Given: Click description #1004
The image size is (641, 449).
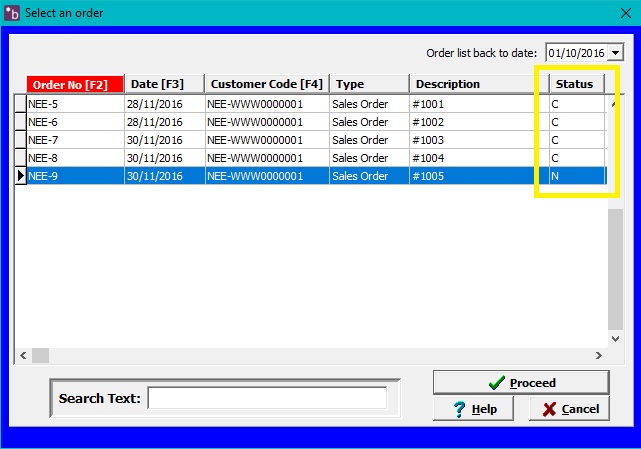Looking at the screenshot, I should [x=479, y=158].
